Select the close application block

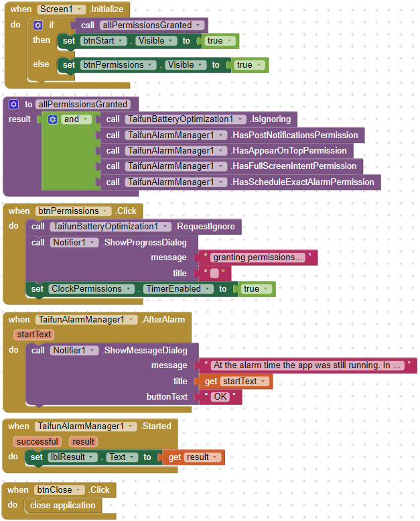tap(63, 506)
